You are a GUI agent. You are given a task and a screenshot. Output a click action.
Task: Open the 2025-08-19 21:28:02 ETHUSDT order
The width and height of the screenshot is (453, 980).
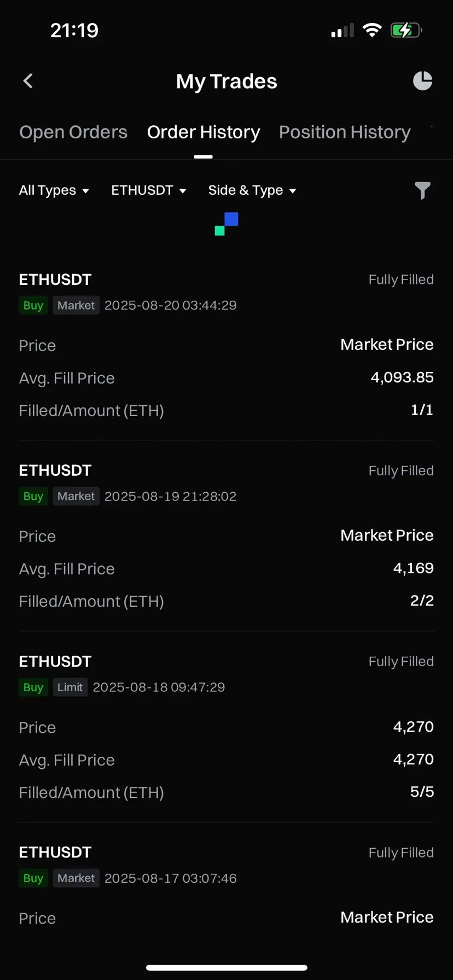226,536
